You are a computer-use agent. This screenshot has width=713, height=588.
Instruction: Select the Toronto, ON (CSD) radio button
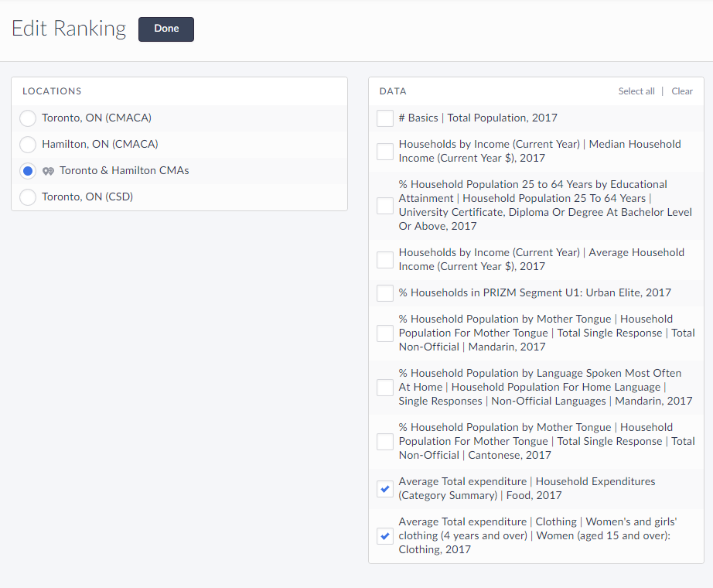click(x=28, y=197)
